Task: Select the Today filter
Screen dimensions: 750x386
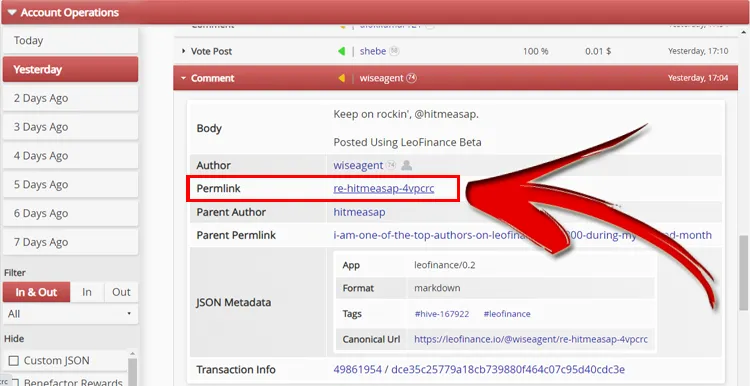Action: (x=70, y=41)
